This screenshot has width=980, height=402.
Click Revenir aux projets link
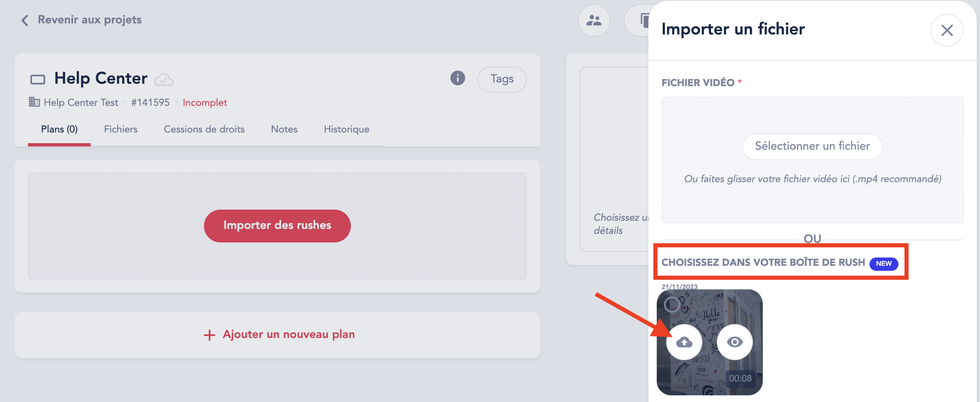[x=89, y=20]
